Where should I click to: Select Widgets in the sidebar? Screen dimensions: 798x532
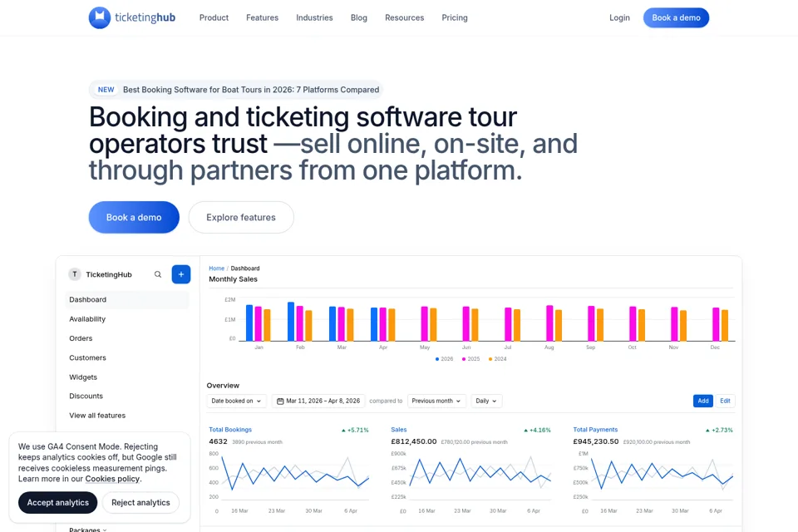pyautogui.click(x=83, y=377)
